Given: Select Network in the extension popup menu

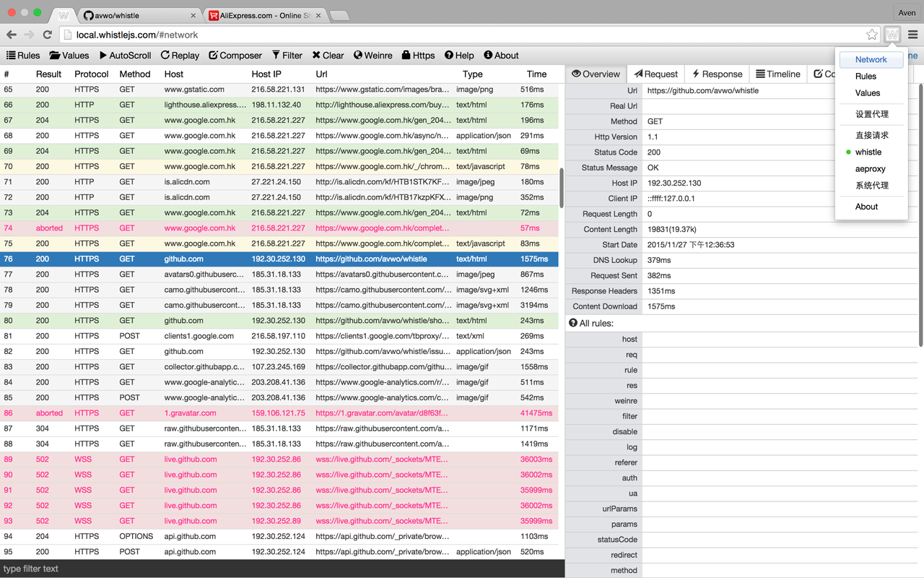Looking at the screenshot, I should pos(871,59).
